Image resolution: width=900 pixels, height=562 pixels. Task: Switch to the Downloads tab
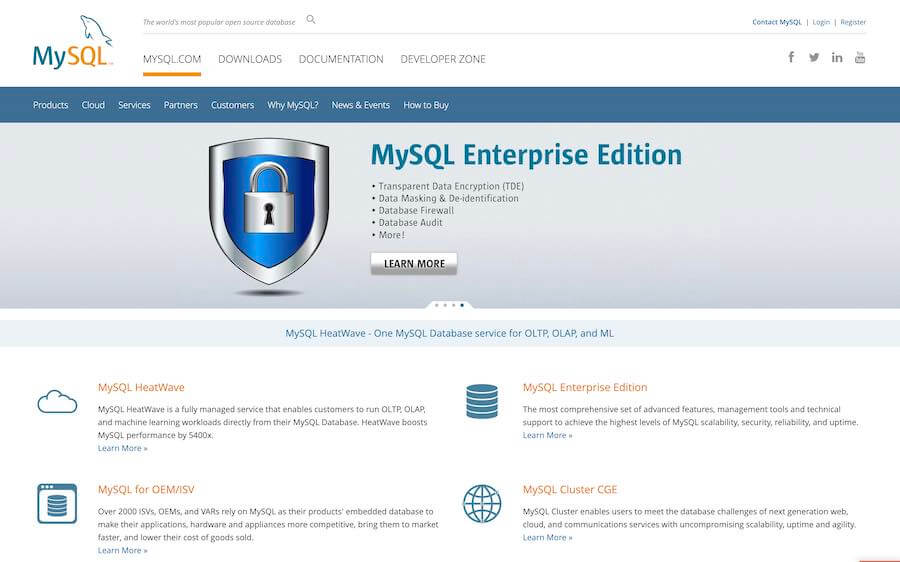250,59
